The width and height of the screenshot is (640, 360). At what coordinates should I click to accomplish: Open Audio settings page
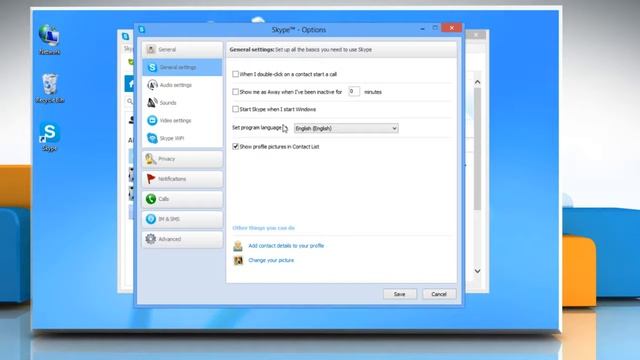coord(182,85)
